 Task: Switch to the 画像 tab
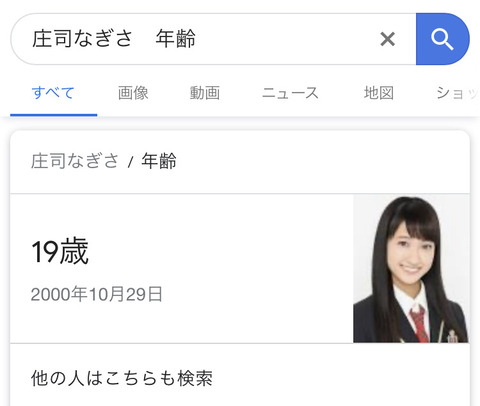(133, 93)
